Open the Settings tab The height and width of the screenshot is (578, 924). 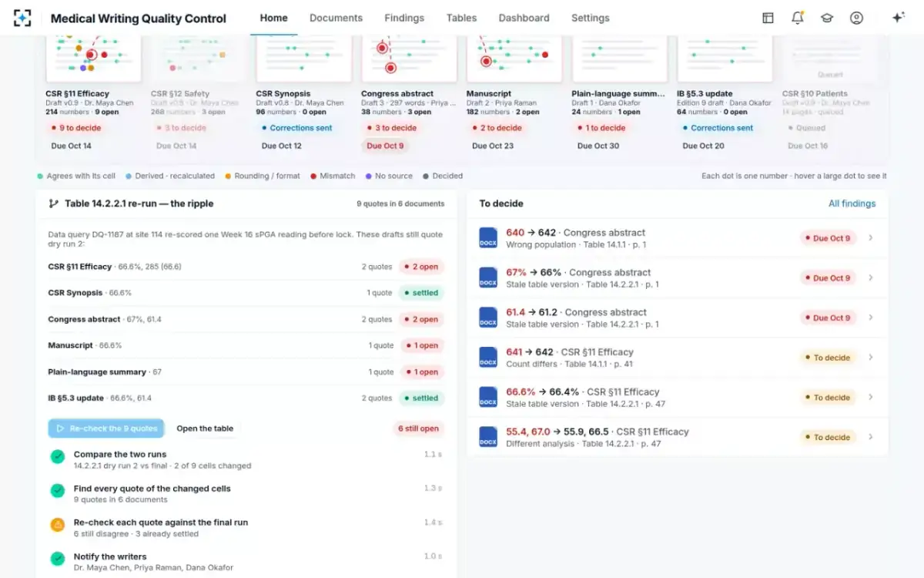point(591,18)
